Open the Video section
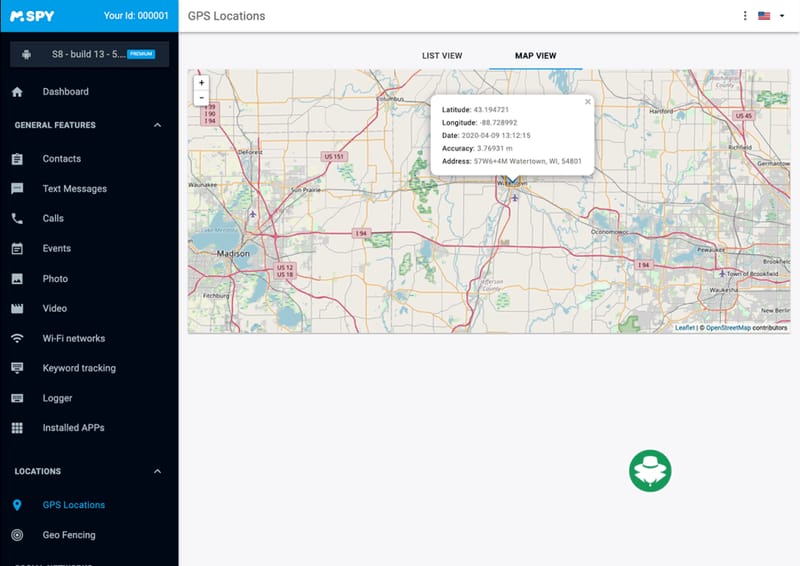Image resolution: width=800 pixels, height=566 pixels. click(x=55, y=308)
